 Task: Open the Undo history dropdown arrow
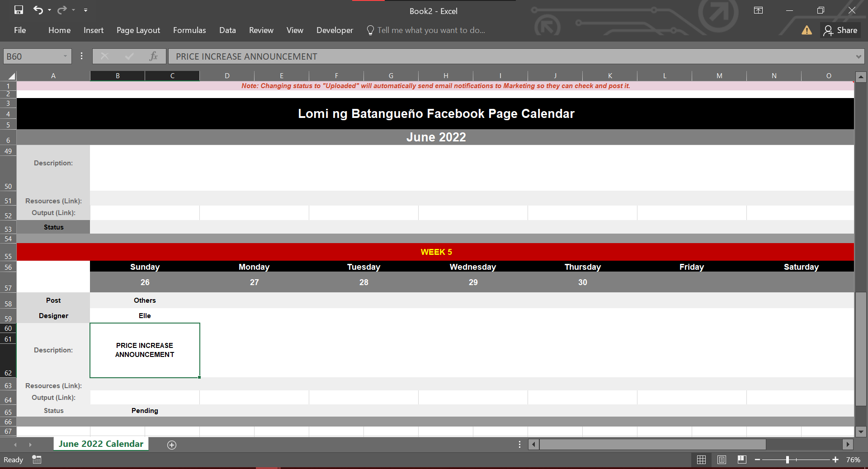pos(49,10)
